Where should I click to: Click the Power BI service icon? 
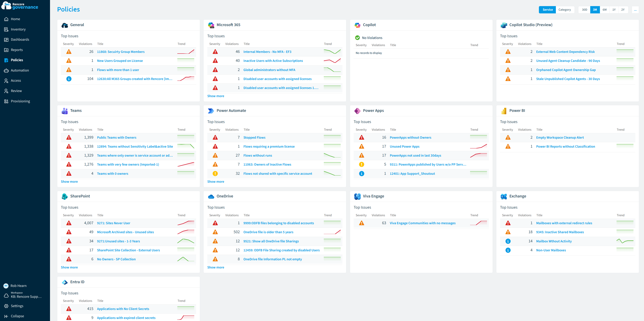pyautogui.click(x=504, y=111)
